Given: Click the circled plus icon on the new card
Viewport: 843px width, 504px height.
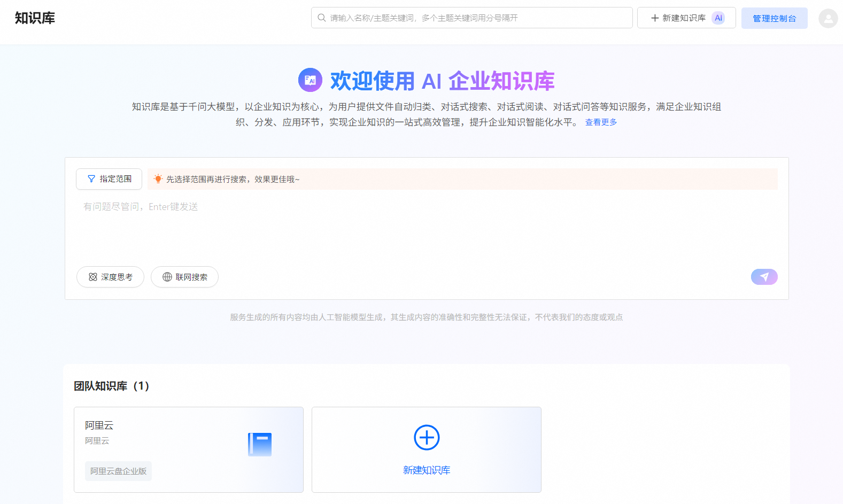Looking at the screenshot, I should click(427, 438).
